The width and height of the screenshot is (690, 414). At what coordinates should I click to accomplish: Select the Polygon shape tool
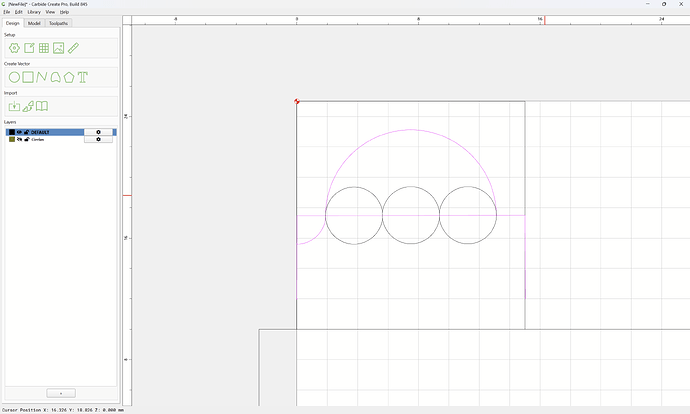(69, 77)
